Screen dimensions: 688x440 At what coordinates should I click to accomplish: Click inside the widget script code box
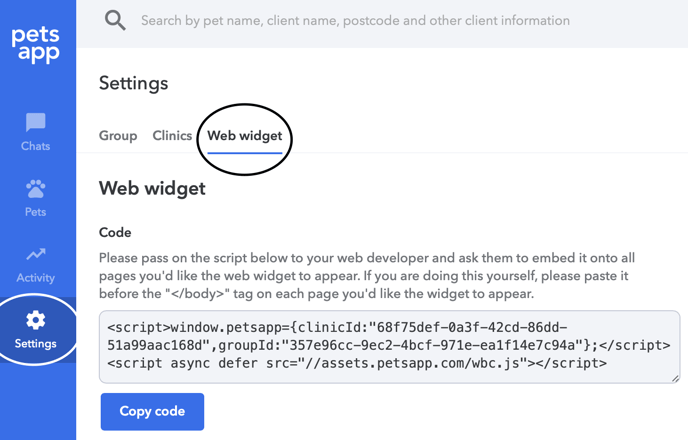tap(389, 347)
